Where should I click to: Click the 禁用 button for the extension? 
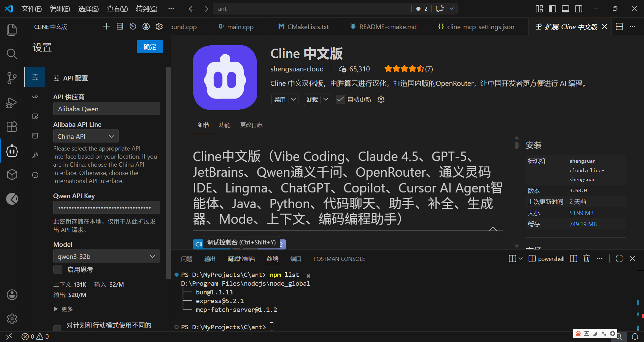(x=280, y=99)
